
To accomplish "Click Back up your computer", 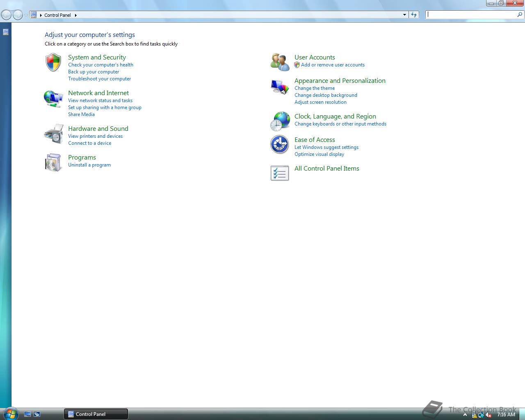I will coord(94,72).
